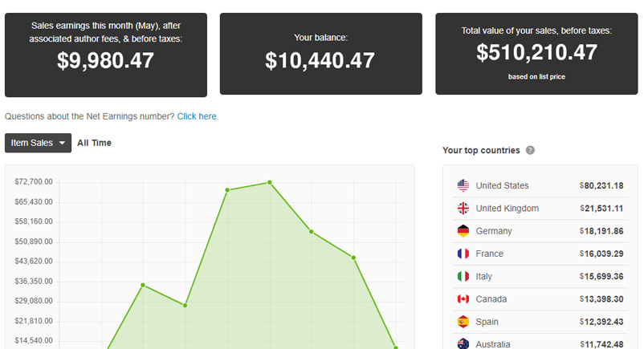Click the top countries help question-mark icon
This screenshot has height=349, width=644.
(530, 150)
